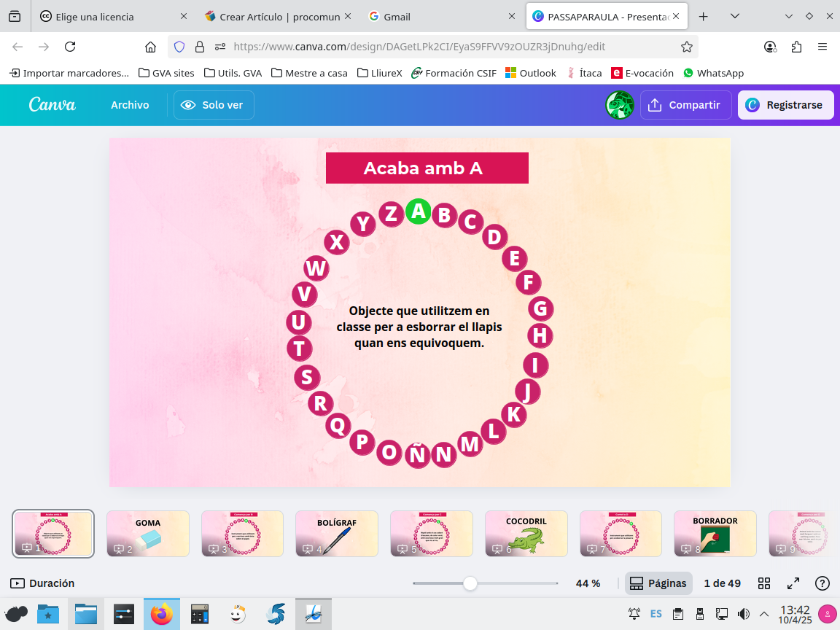Viewport: 840px width, 630px height.
Task: Click the Canva logo
Action: tap(52, 105)
